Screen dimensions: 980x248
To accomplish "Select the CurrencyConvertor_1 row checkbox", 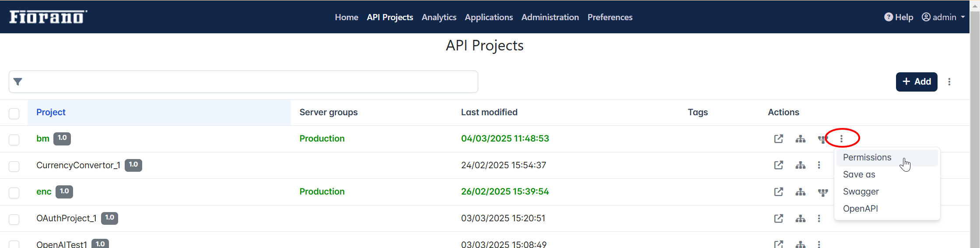I will (x=14, y=167).
